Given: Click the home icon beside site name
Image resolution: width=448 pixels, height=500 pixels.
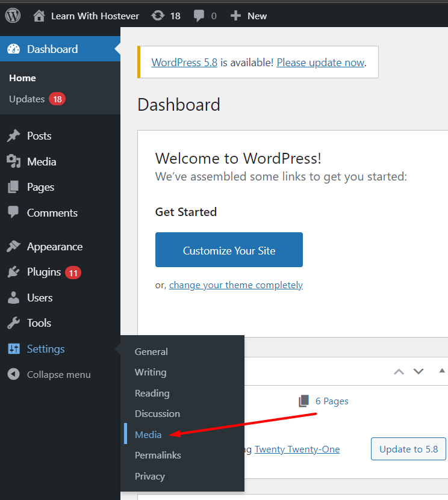Looking at the screenshot, I should pyautogui.click(x=39, y=16).
